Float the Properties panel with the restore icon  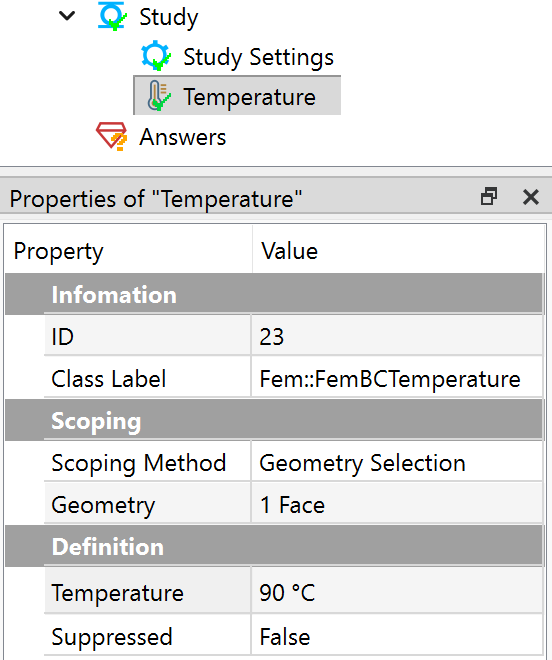click(489, 197)
